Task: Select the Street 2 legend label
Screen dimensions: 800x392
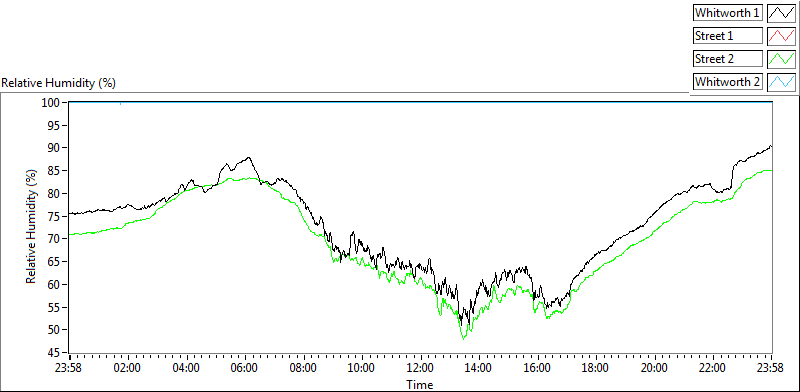Action: click(x=728, y=59)
